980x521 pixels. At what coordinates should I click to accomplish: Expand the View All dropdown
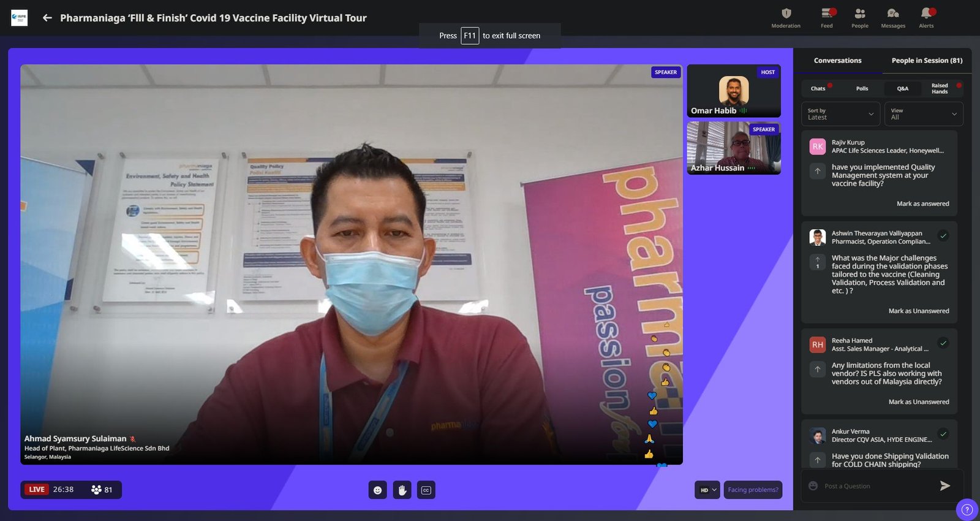coord(923,114)
